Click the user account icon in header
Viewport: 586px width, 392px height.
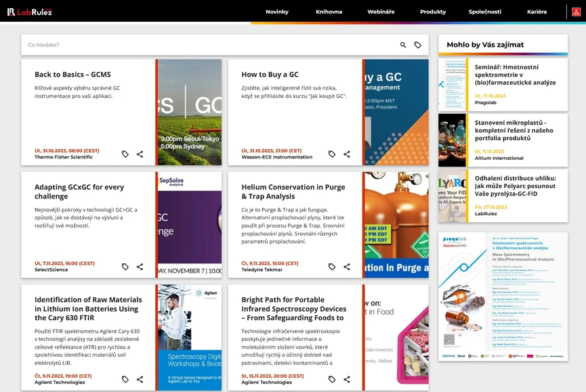pos(576,12)
